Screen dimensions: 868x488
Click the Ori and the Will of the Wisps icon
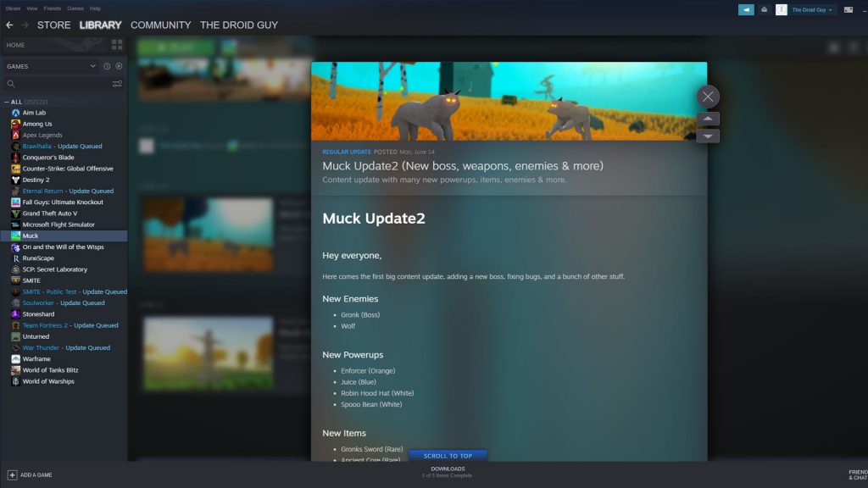[15, 247]
